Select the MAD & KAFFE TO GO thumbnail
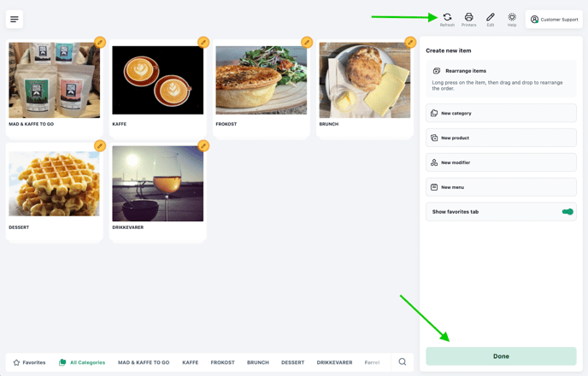 click(x=54, y=80)
